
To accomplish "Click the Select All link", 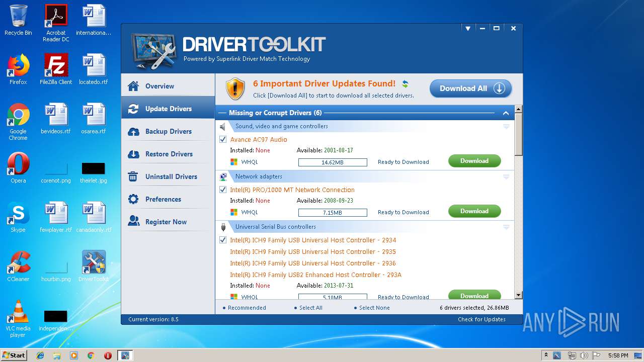I will pyautogui.click(x=310, y=308).
